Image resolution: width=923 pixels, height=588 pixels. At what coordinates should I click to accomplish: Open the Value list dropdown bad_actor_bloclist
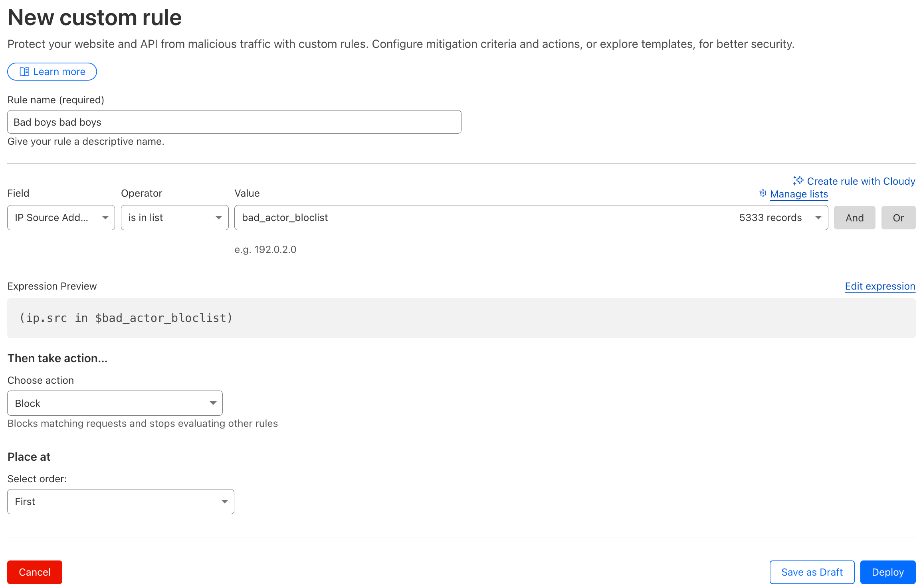click(x=531, y=218)
